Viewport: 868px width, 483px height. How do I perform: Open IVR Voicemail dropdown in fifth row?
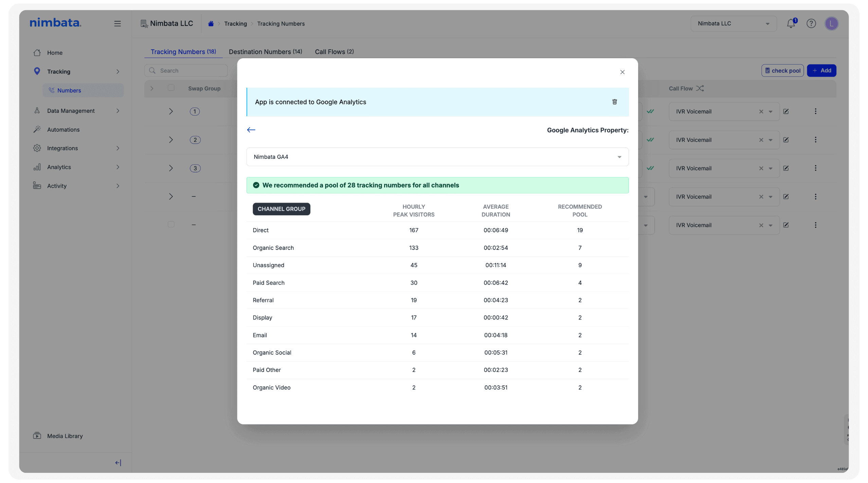click(770, 225)
